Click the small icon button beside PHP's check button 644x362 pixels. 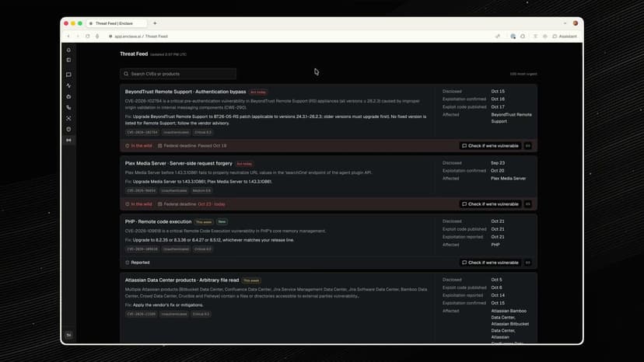coord(528,263)
